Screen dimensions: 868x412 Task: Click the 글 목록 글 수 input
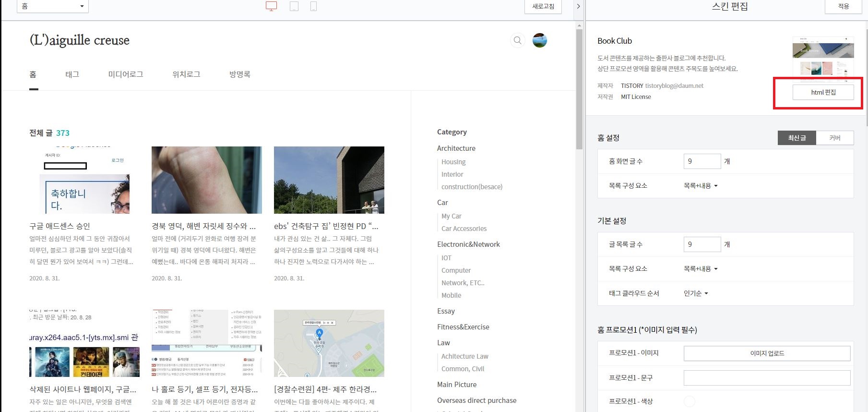pyautogui.click(x=702, y=244)
